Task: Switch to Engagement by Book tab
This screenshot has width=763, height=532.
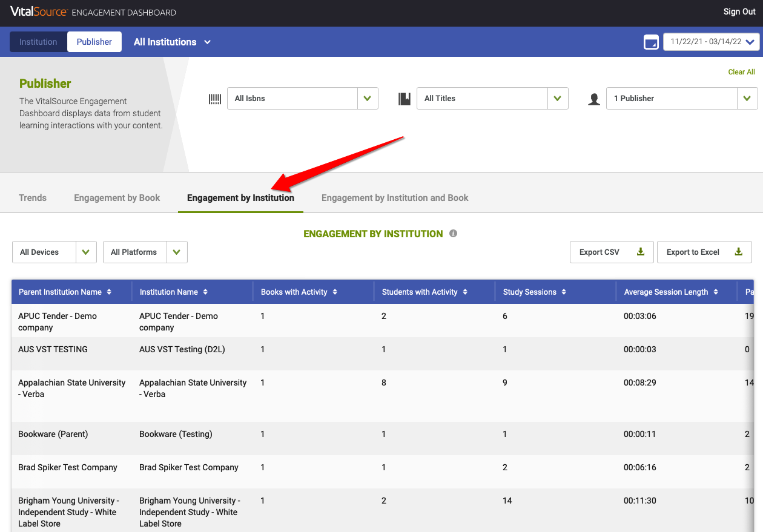Action: (x=117, y=198)
